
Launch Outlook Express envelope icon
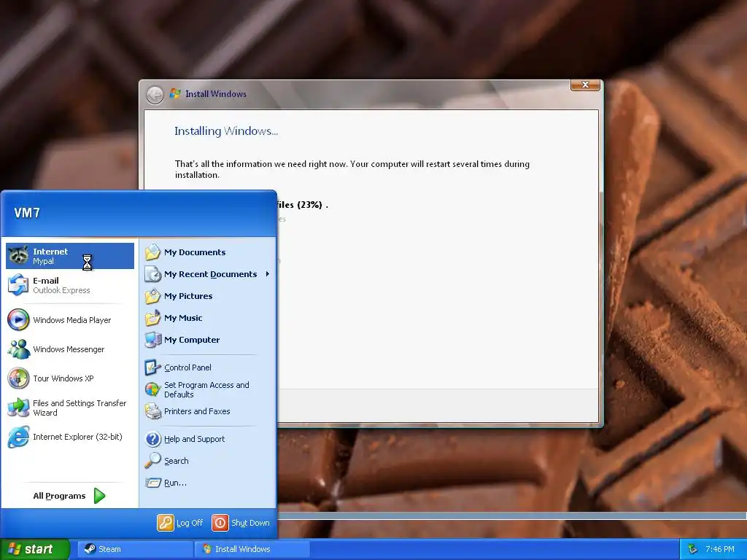pos(18,285)
